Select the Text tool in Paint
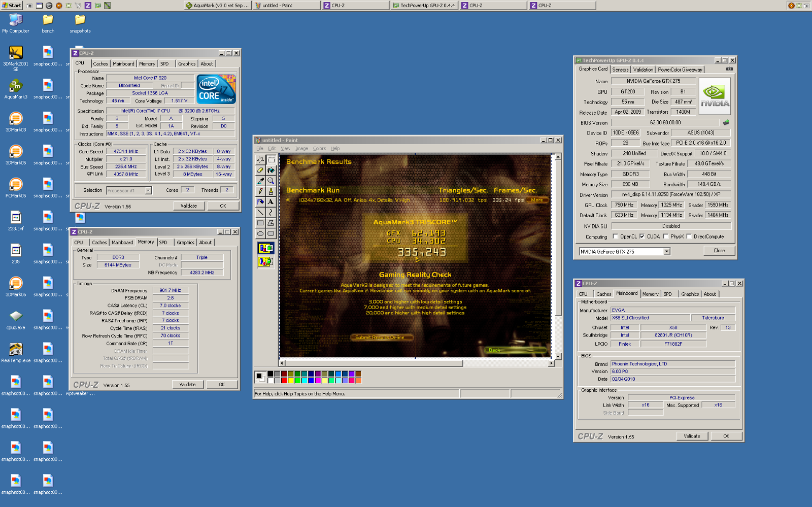This screenshot has width=812, height=507. pyautogui.click(x=271, y=202)
